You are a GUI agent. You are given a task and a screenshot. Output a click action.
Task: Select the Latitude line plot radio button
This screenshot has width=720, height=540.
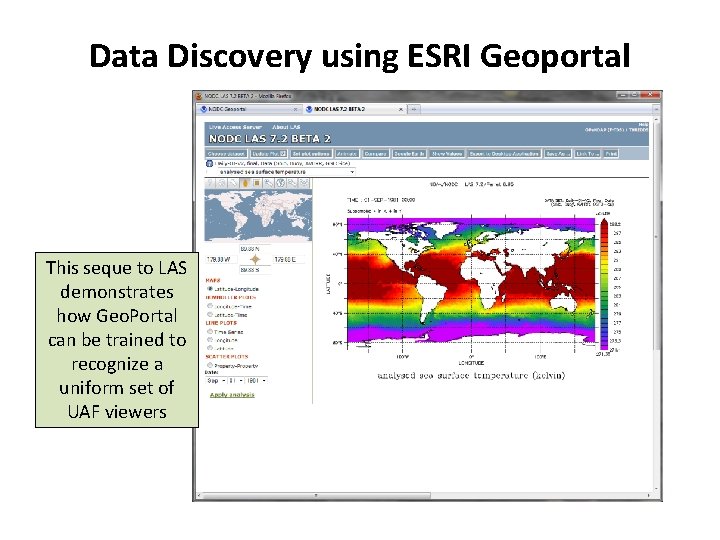coord(210,348)
